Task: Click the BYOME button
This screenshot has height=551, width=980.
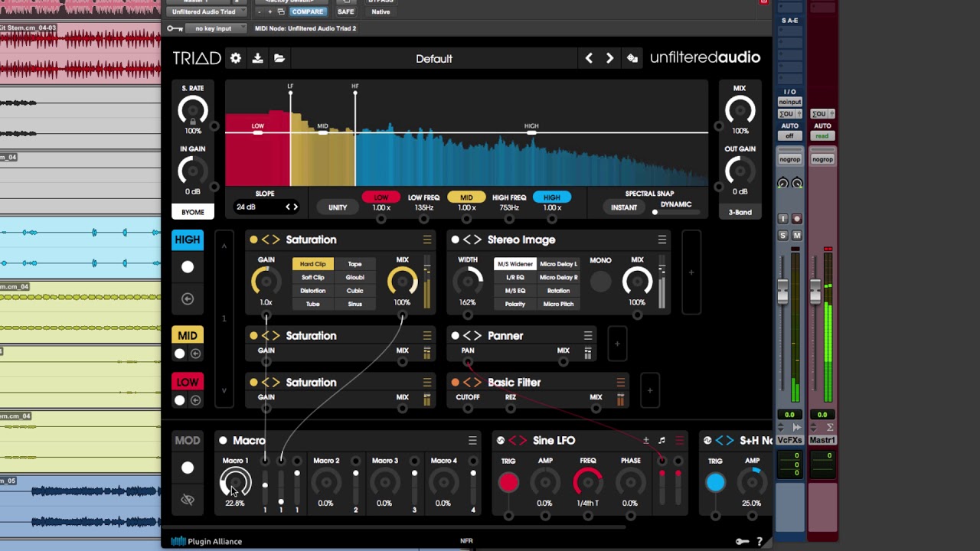Action: click(193, 212)
